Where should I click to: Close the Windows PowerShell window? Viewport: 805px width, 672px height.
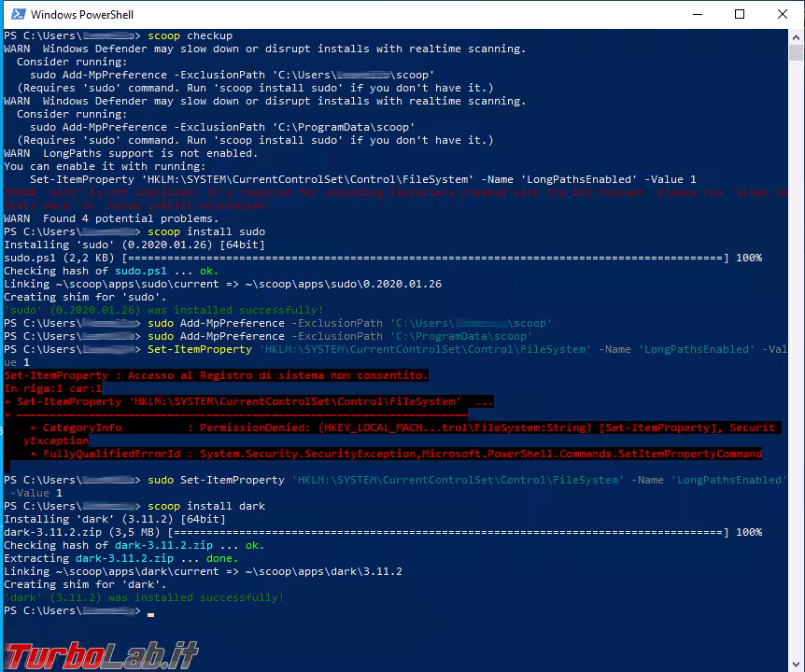click(782, 14)
